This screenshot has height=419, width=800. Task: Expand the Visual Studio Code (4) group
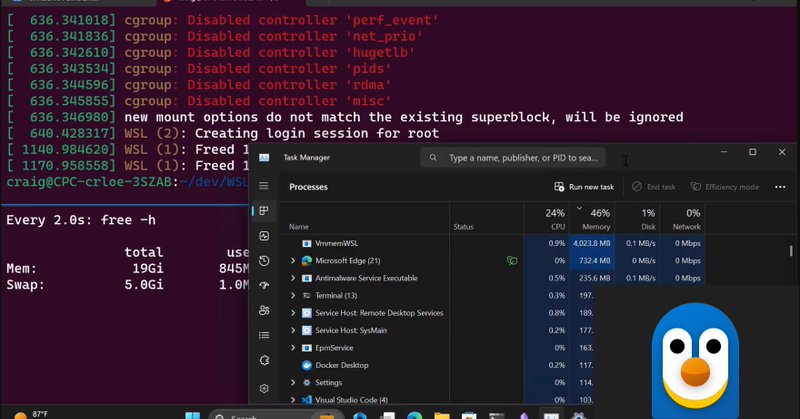click(x=293, y=400)
